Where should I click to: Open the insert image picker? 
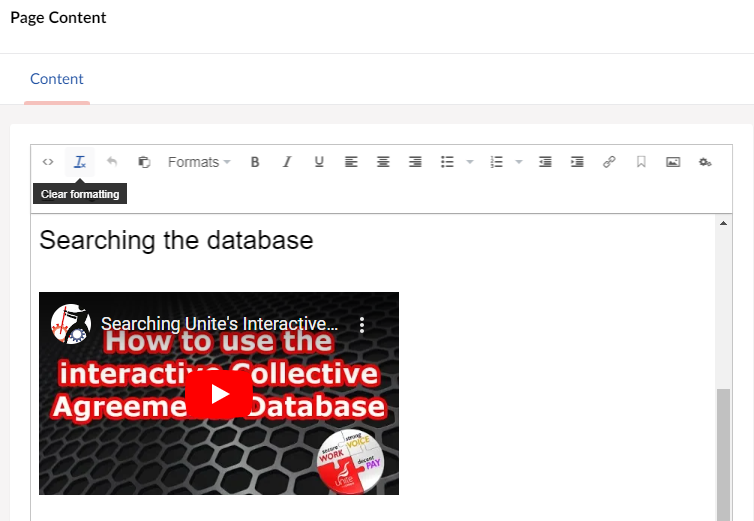pyautogui.click(x=673, y=162)
